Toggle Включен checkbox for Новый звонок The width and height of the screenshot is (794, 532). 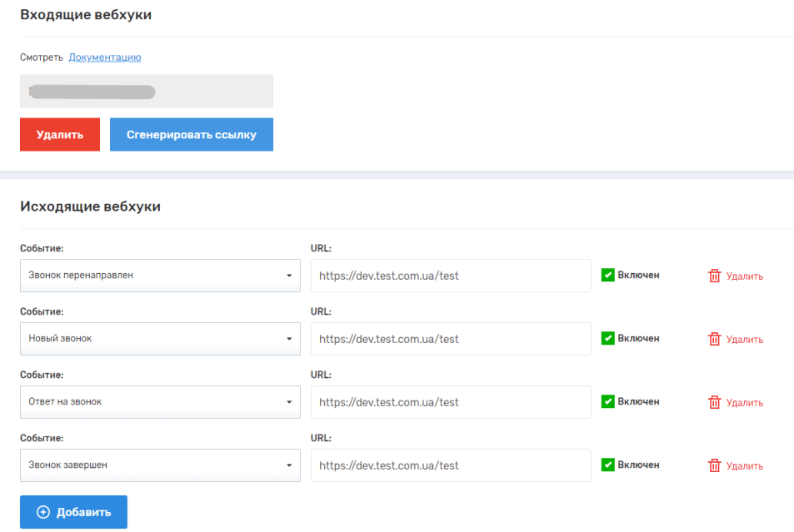(x=608, y=338)
